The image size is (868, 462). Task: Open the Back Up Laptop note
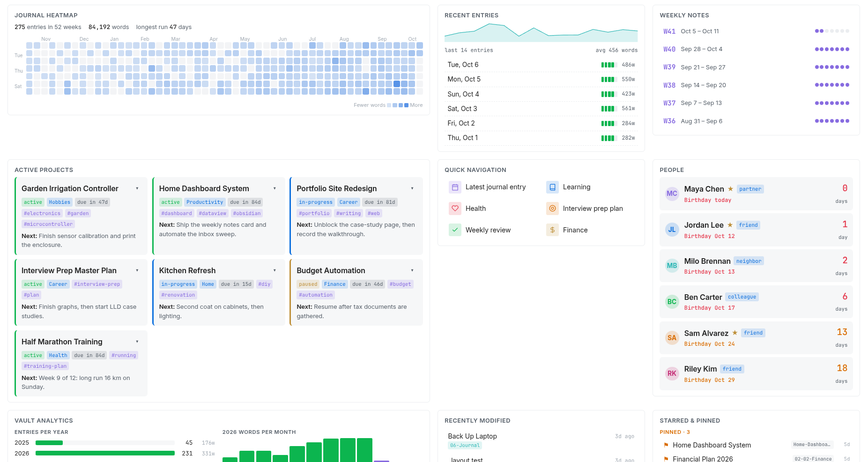472,436
